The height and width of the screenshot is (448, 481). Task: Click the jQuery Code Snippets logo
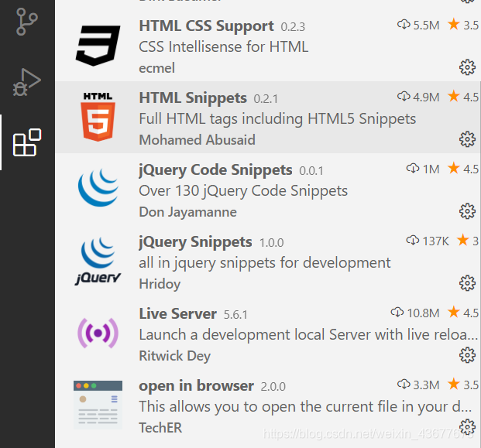[x=98, y=187]
